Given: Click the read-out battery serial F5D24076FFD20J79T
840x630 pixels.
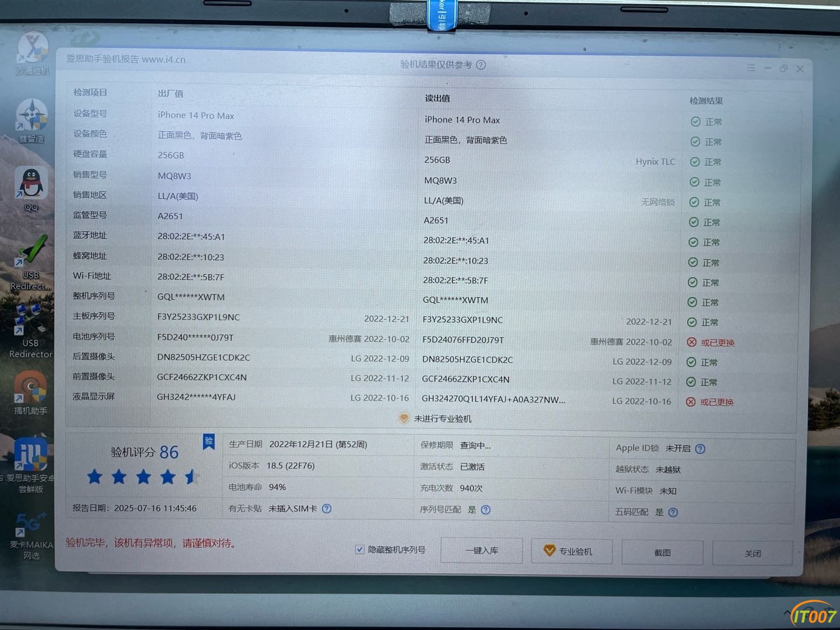Looking at the screenshot, I should 463,339.
